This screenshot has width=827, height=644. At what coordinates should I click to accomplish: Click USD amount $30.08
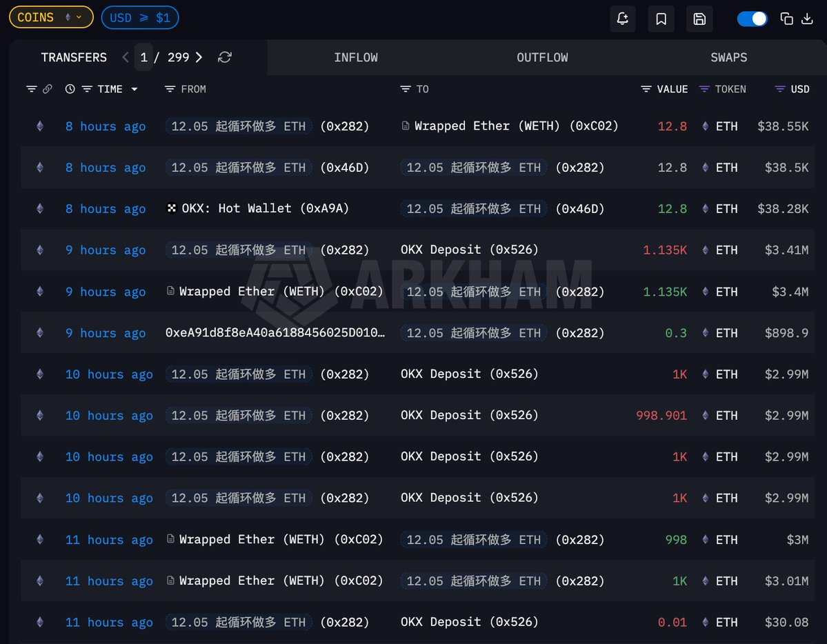[786, 623]
